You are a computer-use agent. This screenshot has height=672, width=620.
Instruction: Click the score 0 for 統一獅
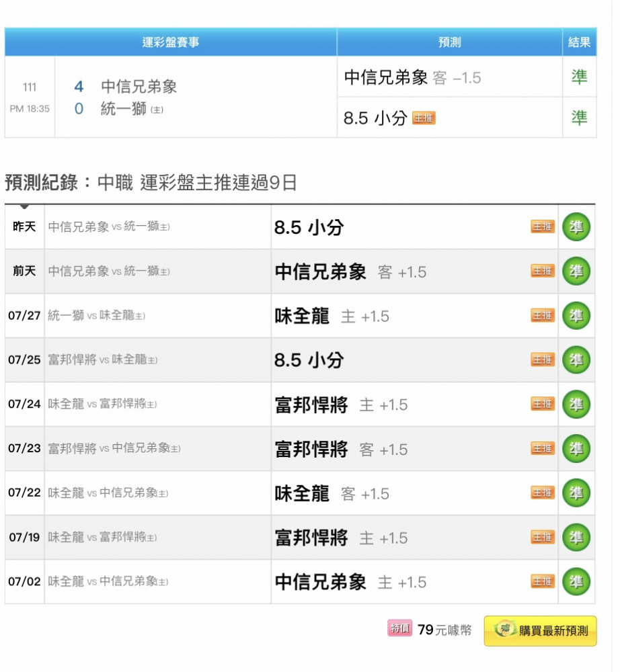point(79,109)
